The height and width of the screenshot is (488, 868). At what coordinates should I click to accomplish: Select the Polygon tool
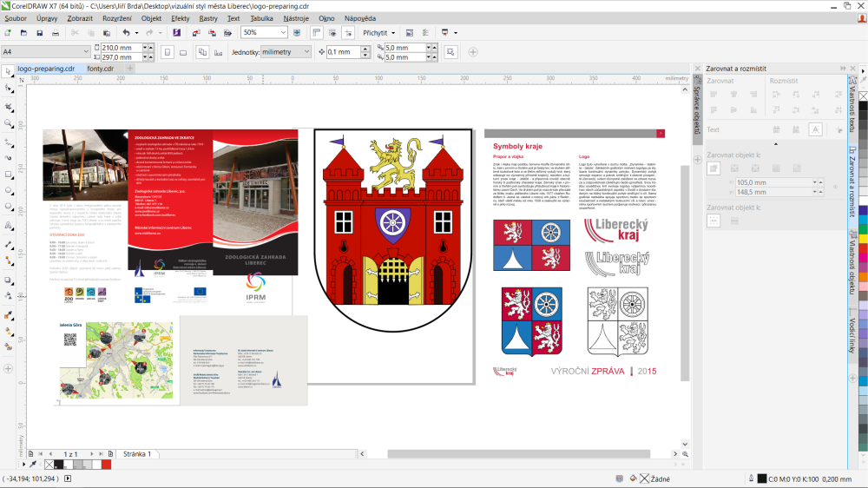tap(9, 207)
